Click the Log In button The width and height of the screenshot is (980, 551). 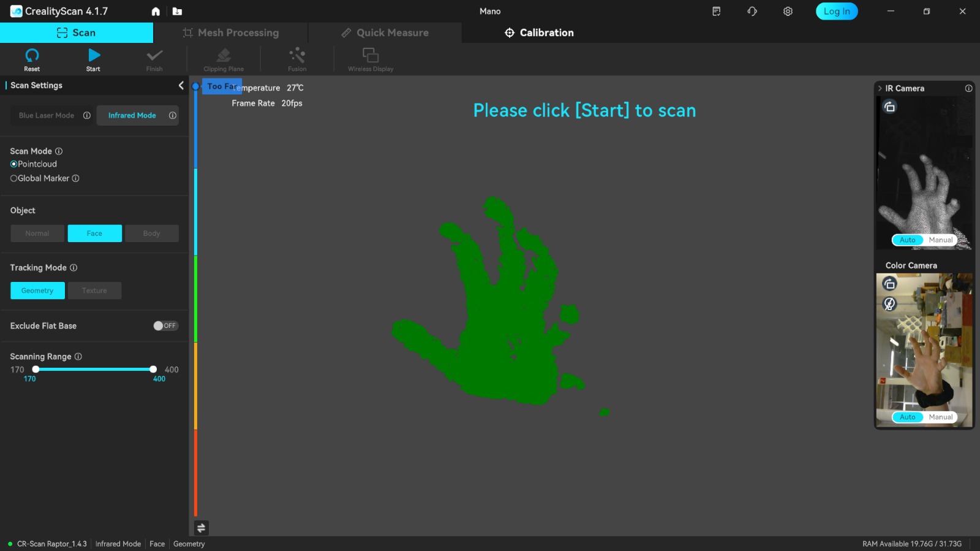pyautogui.click(x=837, y=11)
